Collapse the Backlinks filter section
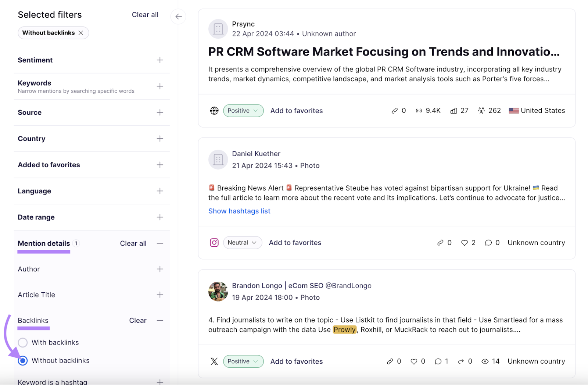 [160, 320]
